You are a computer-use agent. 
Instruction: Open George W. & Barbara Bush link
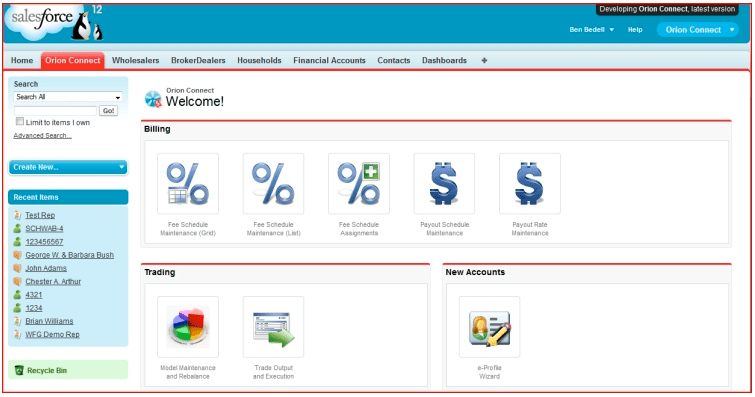[x=69, y=255]
